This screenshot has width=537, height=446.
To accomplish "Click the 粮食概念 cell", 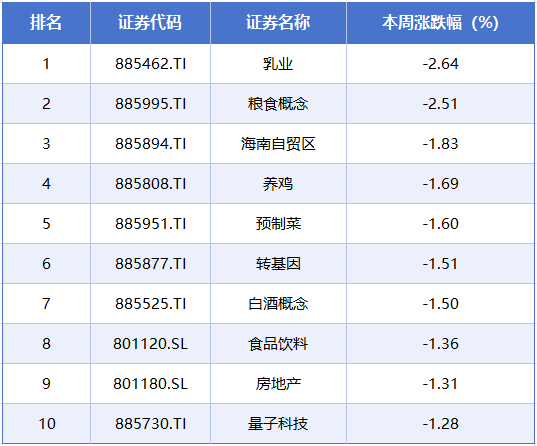I will (278, 104).
